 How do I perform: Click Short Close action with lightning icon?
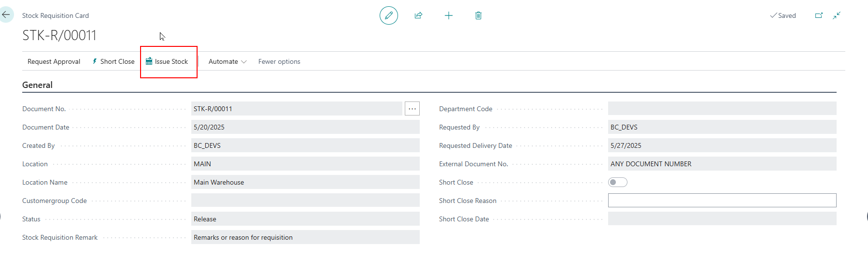(114, 61)
